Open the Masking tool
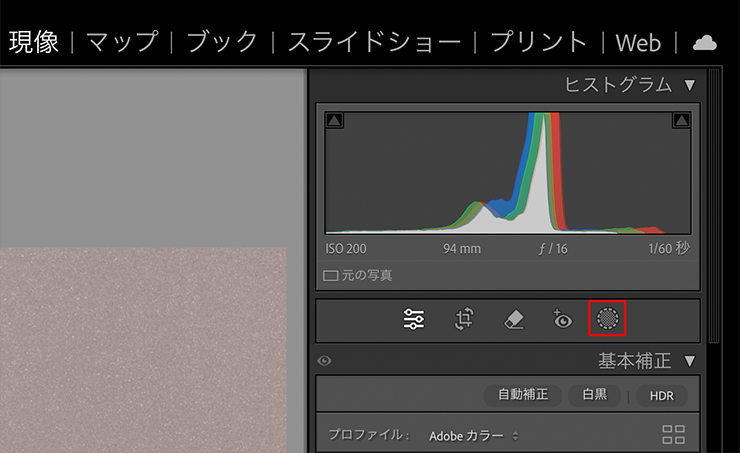 pyautogui.click(x=608, y=319)
